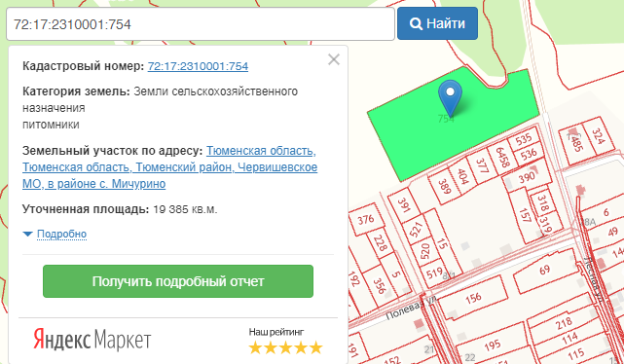Image resolution: width=624 pixels, height=364 pixels.
Task: Select parcel 376 on the map
Action: [x=365, y=220]
